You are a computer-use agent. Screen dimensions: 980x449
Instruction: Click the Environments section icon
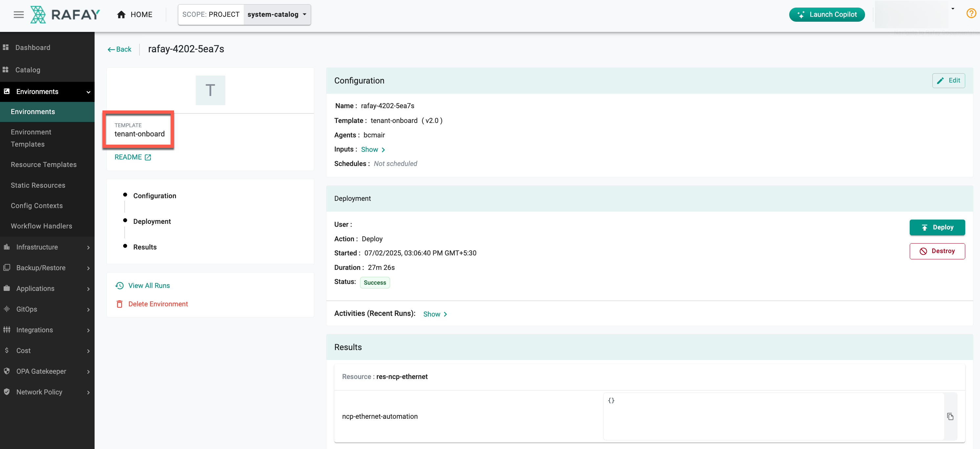(7, 91)
